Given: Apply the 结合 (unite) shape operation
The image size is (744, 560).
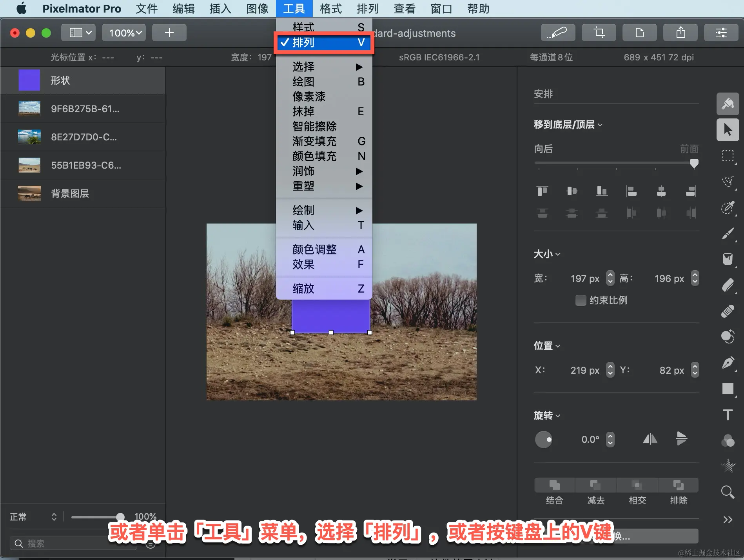Looking at the screenshot, I should click(x=554, y=485).
